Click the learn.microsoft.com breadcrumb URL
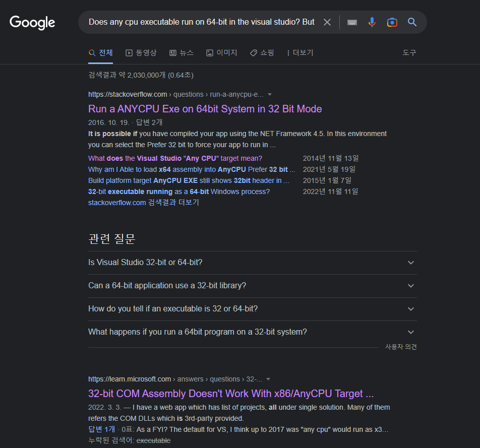Viewport: 480px width, 448px height. pyautogui.click(x=175, y=379)
